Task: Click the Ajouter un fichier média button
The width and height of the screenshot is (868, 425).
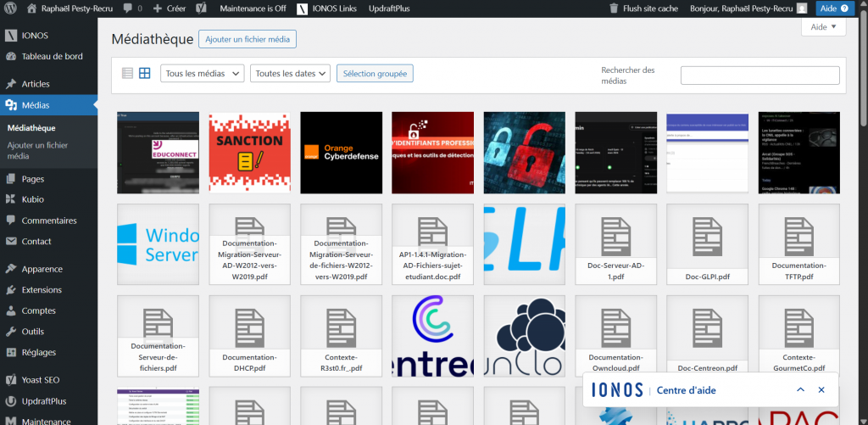Action: click(x=248, y=39)
